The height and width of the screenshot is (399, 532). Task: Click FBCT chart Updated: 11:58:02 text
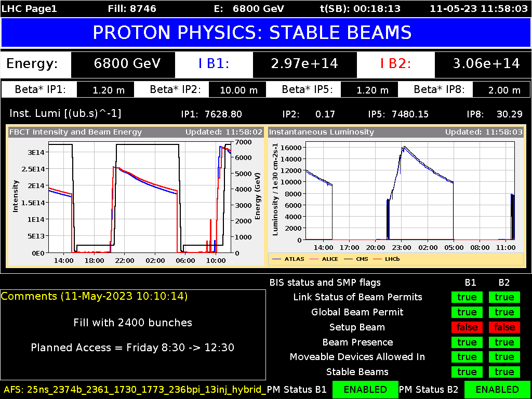[223, 132]
